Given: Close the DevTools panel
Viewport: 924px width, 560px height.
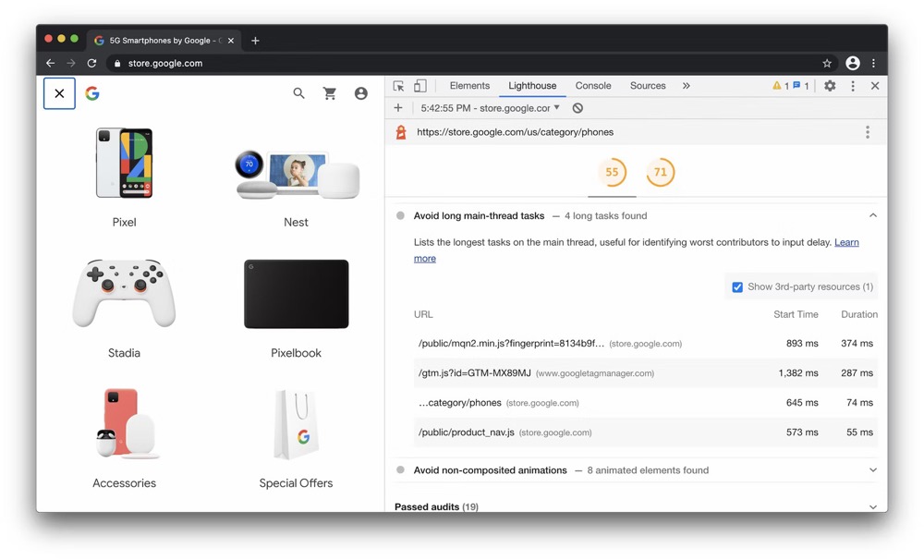Looking at the screenshot, I should (875, 85).
